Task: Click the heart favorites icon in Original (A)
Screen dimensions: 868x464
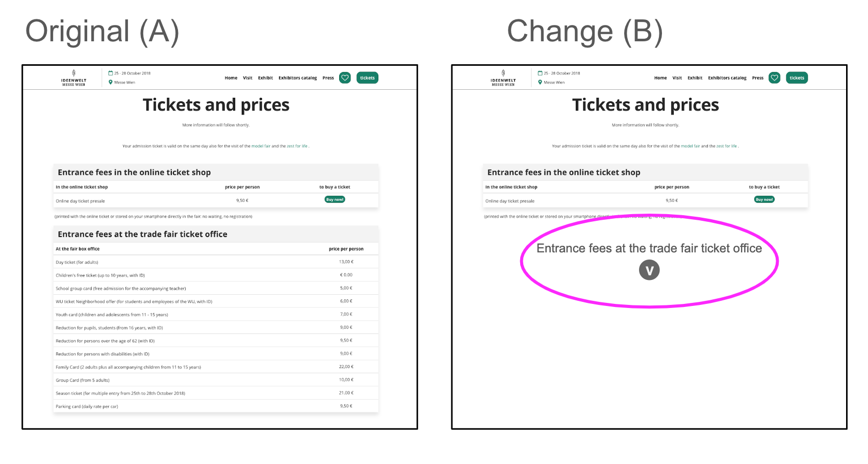Action: tap(345, 78)
